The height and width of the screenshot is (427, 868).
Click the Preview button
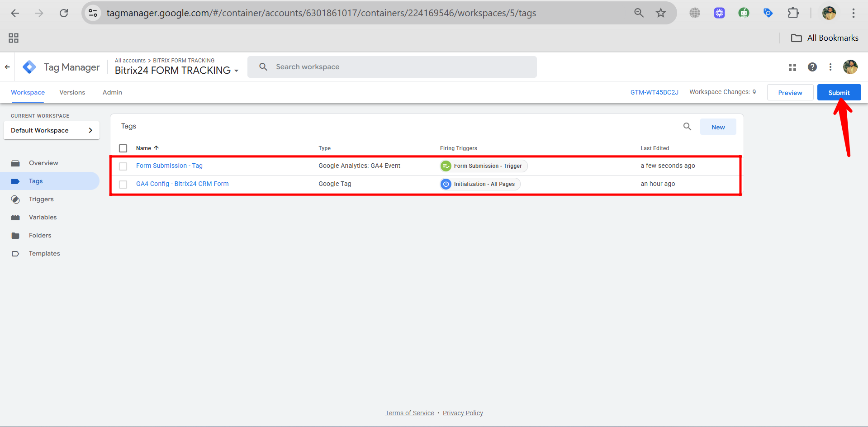(790, 92)
